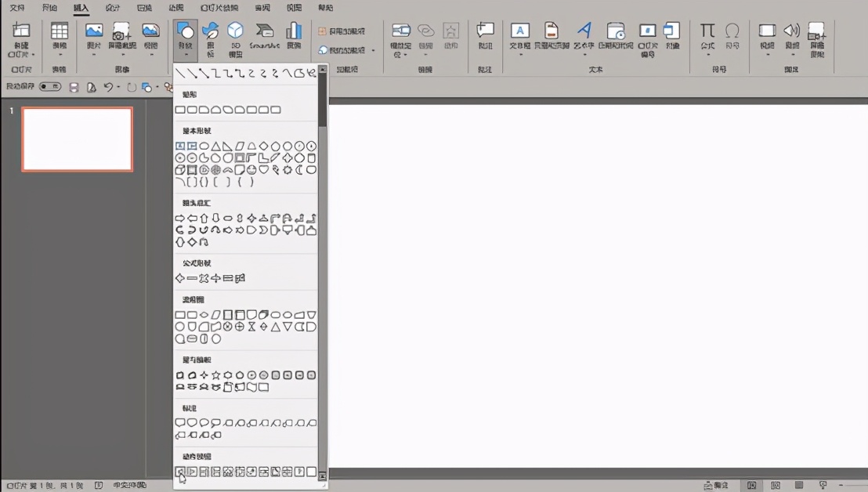Toggle the Notes pane button
The image size is (868, 492).
716,486
